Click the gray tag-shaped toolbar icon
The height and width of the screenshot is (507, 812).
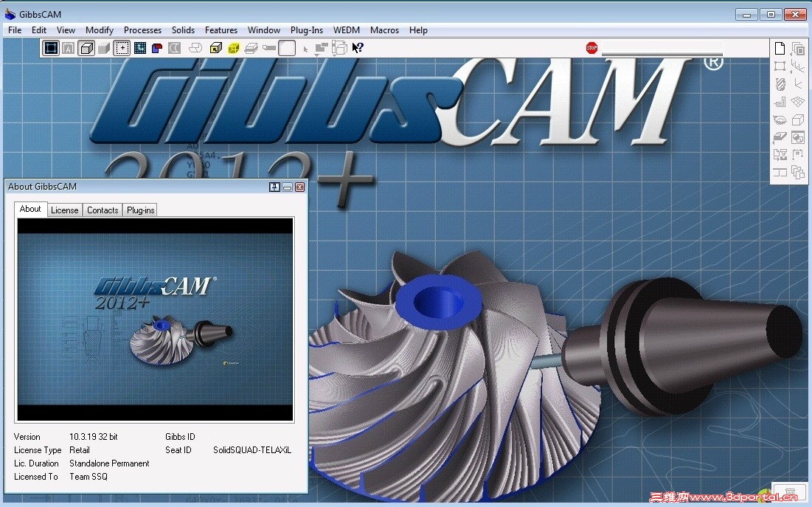point(268,48)
